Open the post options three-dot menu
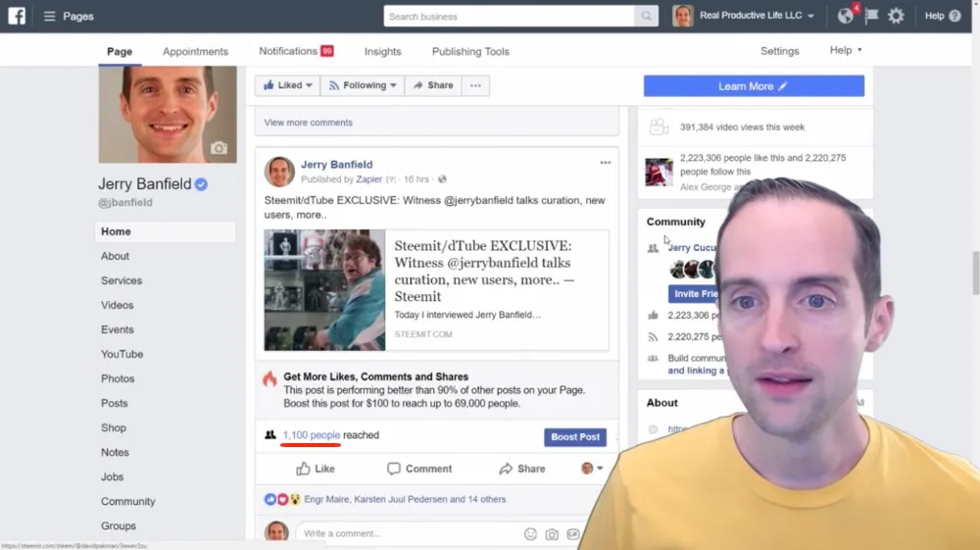The height and width of the screenshot is (550, 980). [605, 163]
